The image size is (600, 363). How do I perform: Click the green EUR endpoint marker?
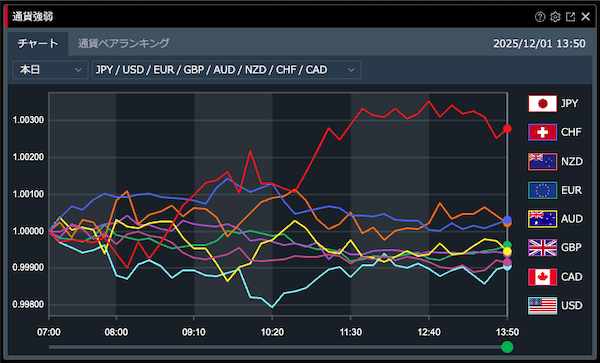pos(507,245)
